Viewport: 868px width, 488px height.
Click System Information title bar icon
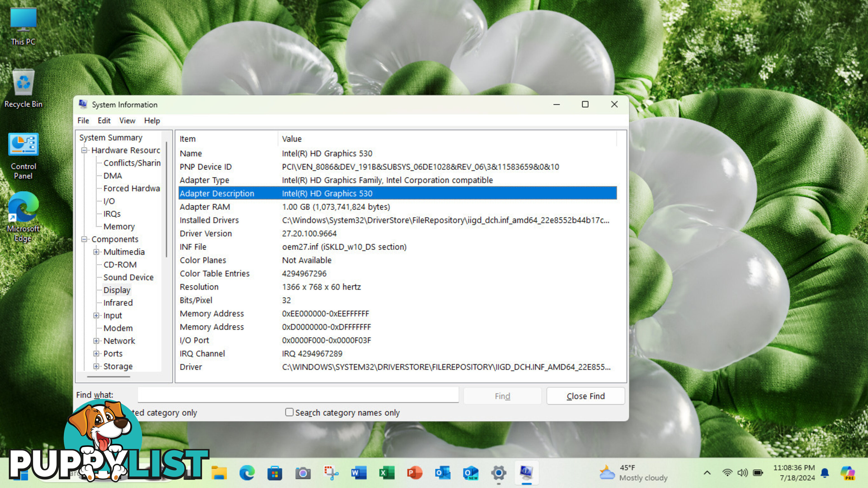(83, 104)
